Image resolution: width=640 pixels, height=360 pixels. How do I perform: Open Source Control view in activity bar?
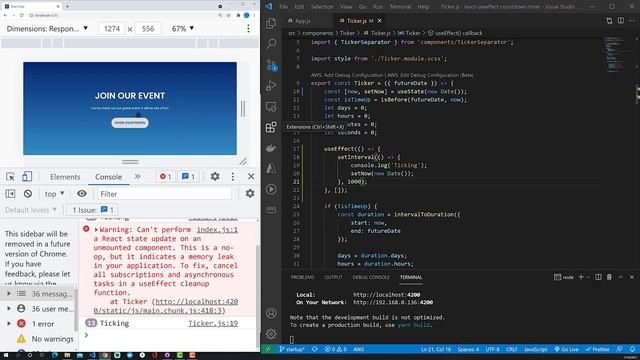pos(271,65)
